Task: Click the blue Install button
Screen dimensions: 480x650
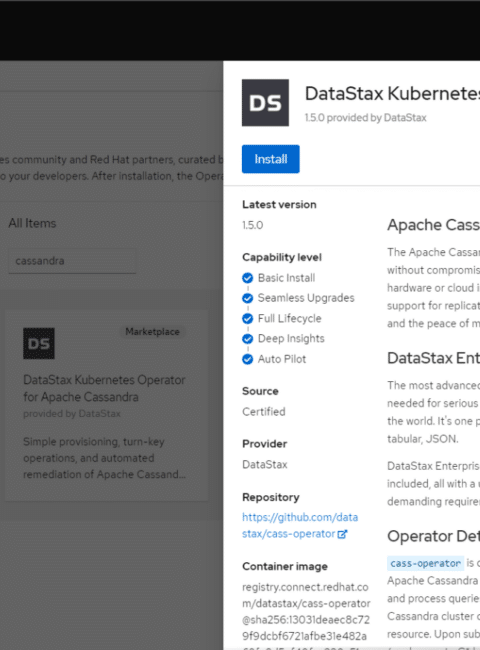Action: click(x=270, y=159)
